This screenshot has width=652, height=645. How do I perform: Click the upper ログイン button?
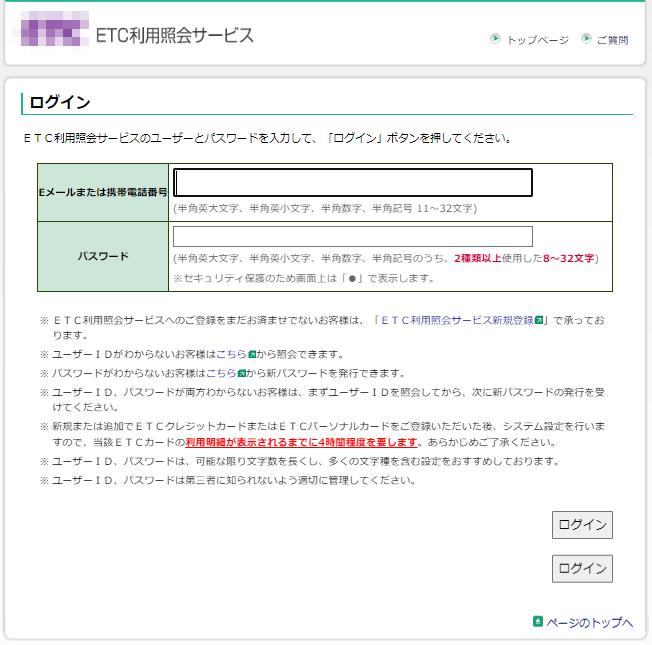pyautogui.click(x=582, y=525)
